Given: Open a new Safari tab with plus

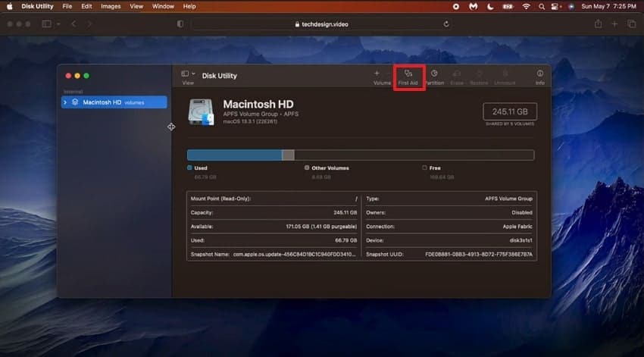Looking at the screenshot, I should click(x=614, y=24).
